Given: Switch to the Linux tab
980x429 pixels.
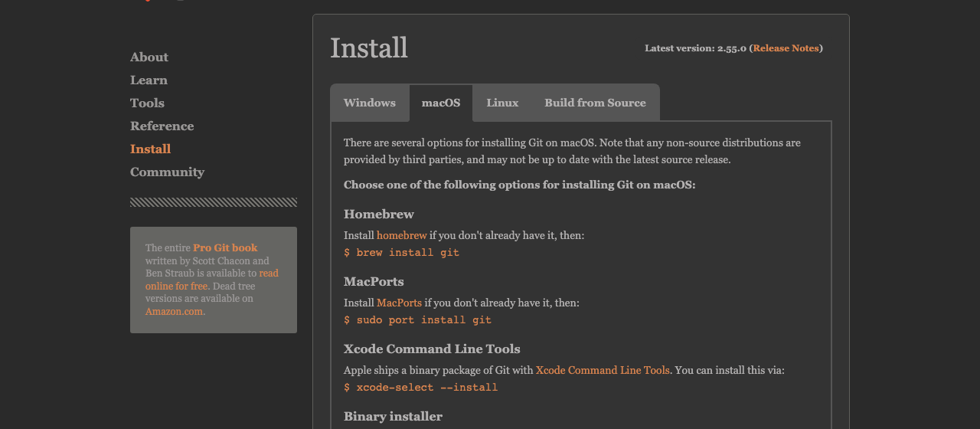Looking at the screenshot, I should (502, 103).
